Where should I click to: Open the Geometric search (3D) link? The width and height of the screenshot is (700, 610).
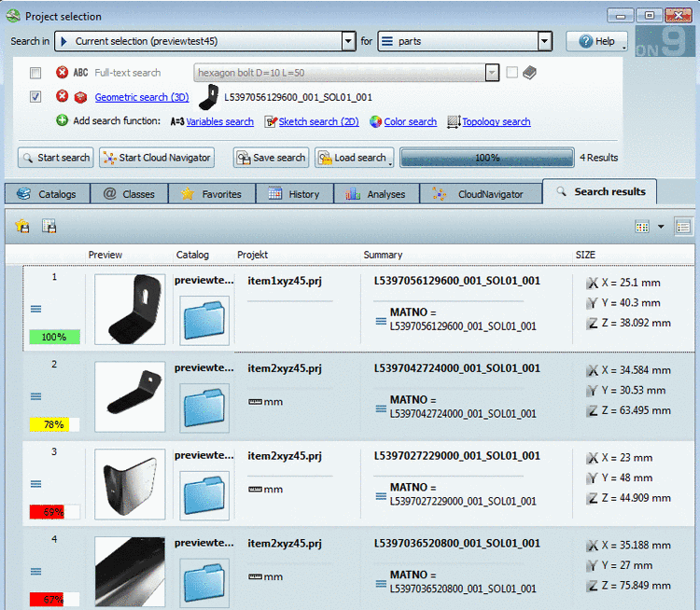pyautogui.click(x=142, y=97)
